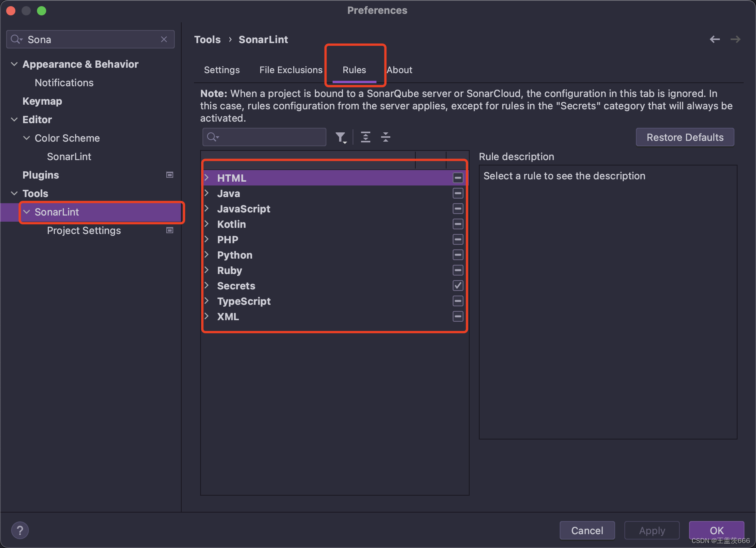Expand the Ruby rules group
Screen dimensions: 756x548
pyautogui.click(x=207, y=270)
